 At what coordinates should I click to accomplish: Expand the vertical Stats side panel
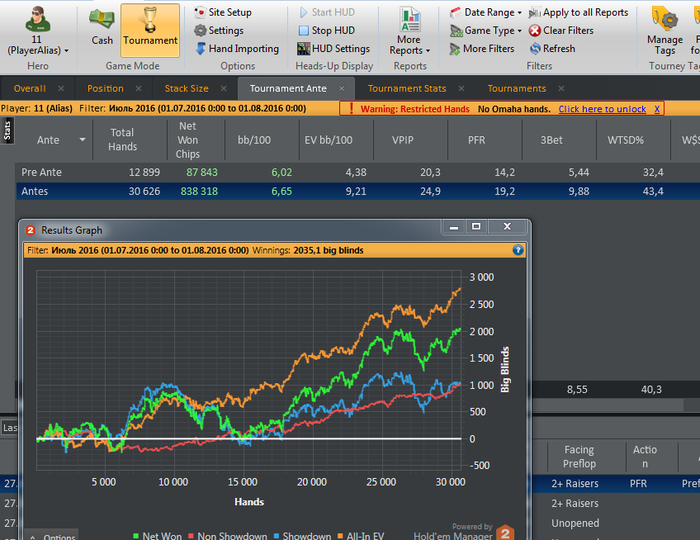[7, 131]
